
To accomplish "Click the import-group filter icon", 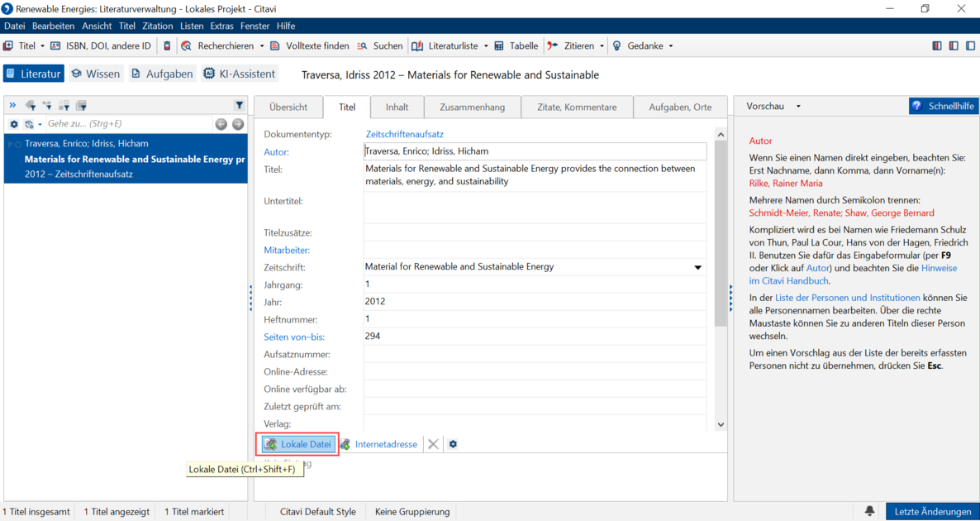I will click(81, 105).
